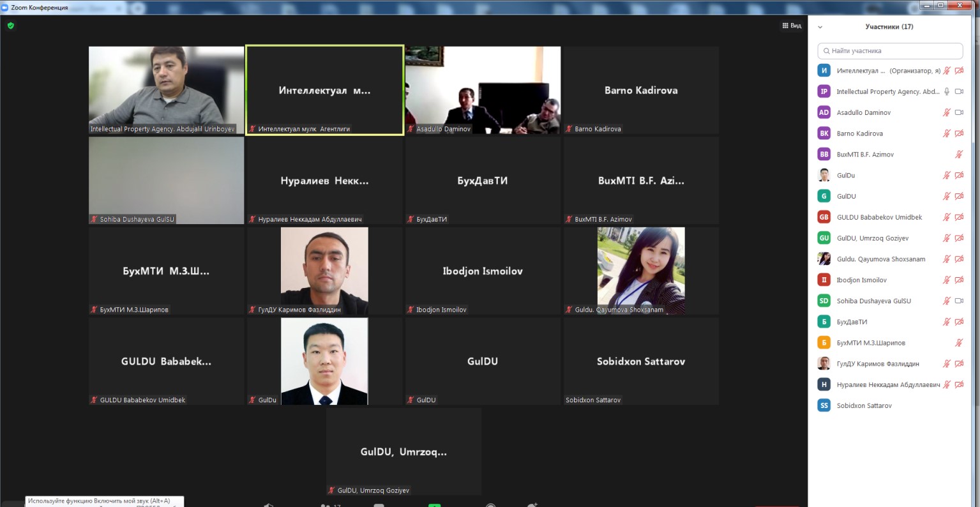
Task: Click microphone icon for Intellectual Property Agency
Action: point(947,92)
